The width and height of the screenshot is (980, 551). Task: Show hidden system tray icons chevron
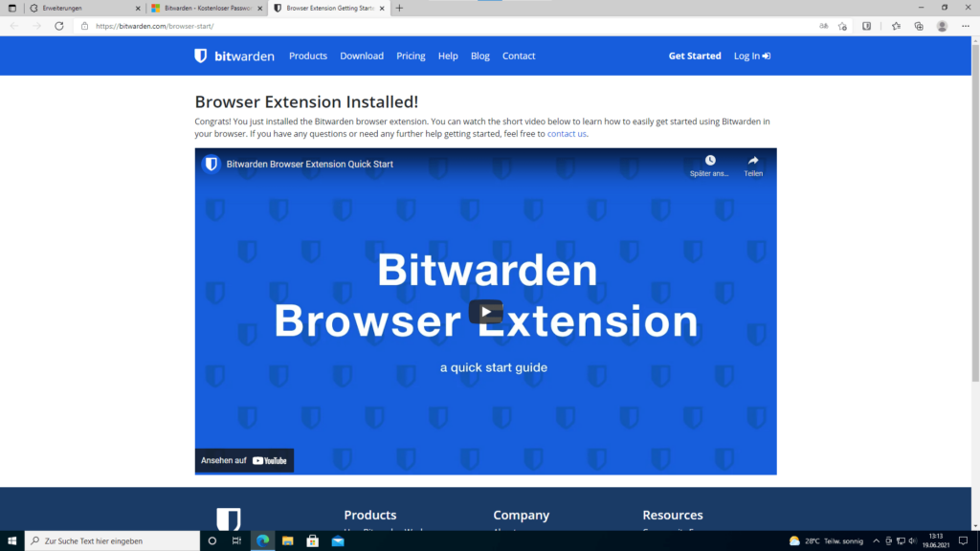[x=877, y=541]
